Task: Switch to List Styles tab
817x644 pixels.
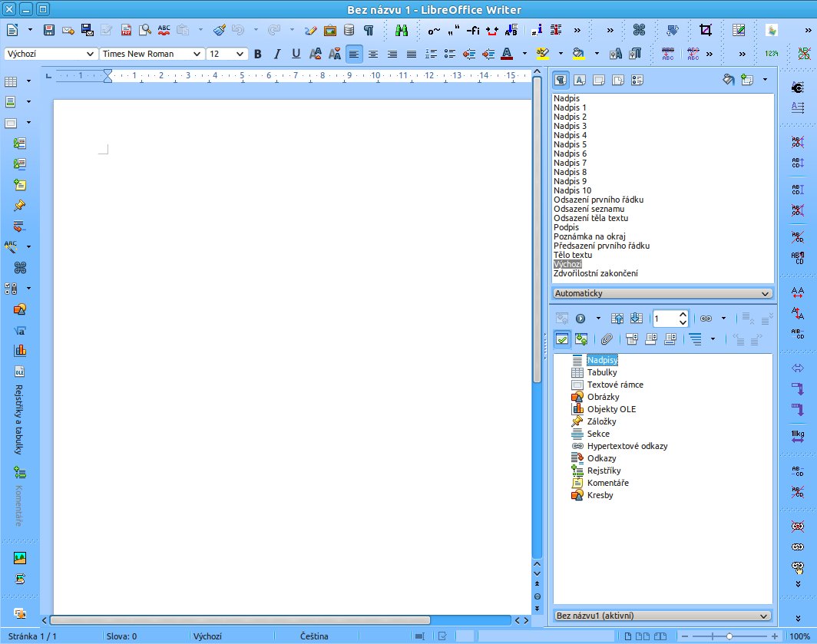Action: click(637, 80)
